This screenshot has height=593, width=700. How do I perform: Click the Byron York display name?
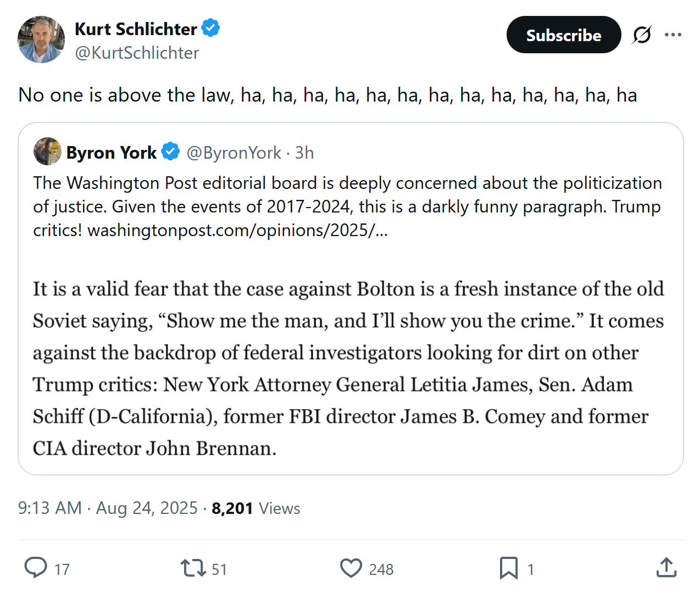pos(112,152)
